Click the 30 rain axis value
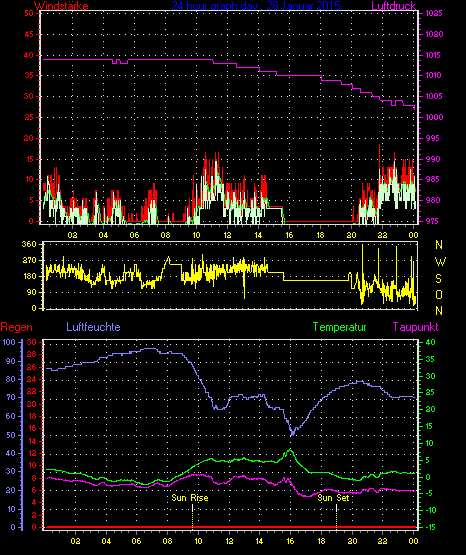 point(32,342)
